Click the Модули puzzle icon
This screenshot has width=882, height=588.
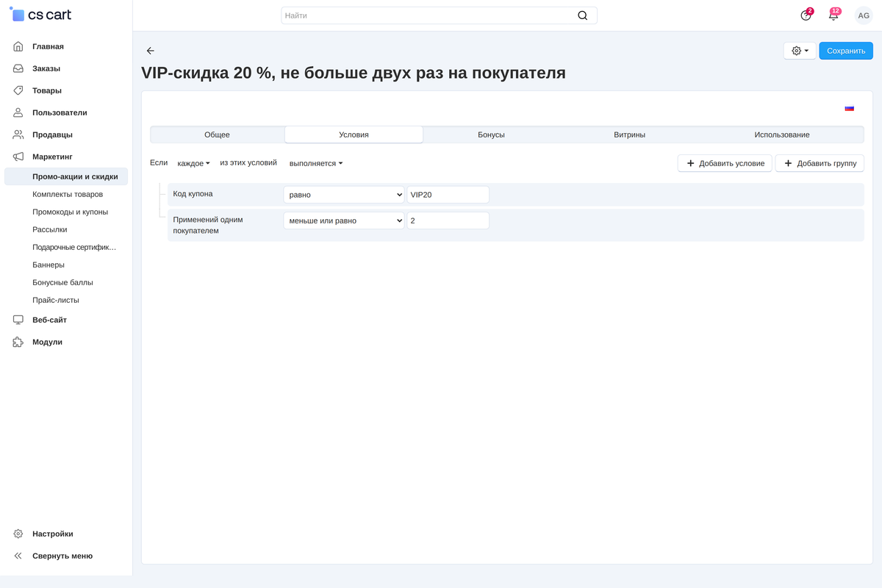(x=18, y=342)
